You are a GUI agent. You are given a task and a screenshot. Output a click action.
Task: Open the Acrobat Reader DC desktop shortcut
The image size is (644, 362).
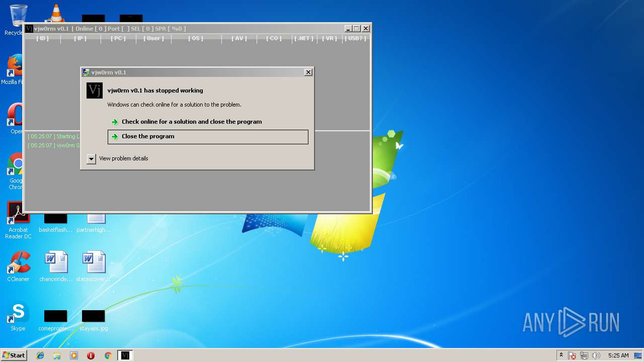[18, 220]
